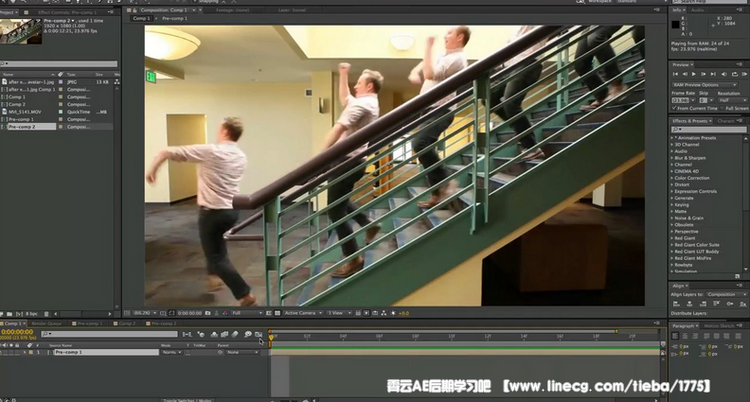750x402 pixels.
Task: Expand the Pre-comp 1 layer properties
Action: (x=25, y=352)
